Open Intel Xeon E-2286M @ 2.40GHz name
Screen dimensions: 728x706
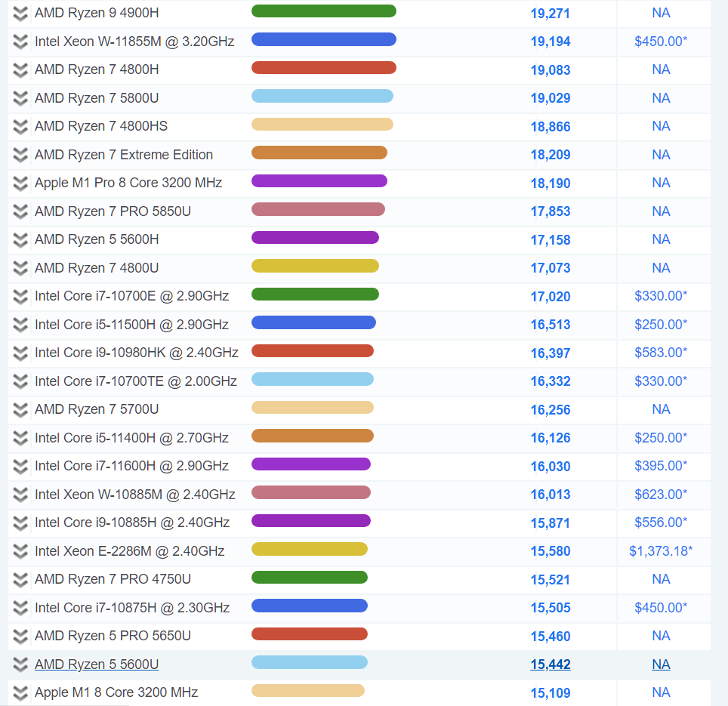point(130,551)
